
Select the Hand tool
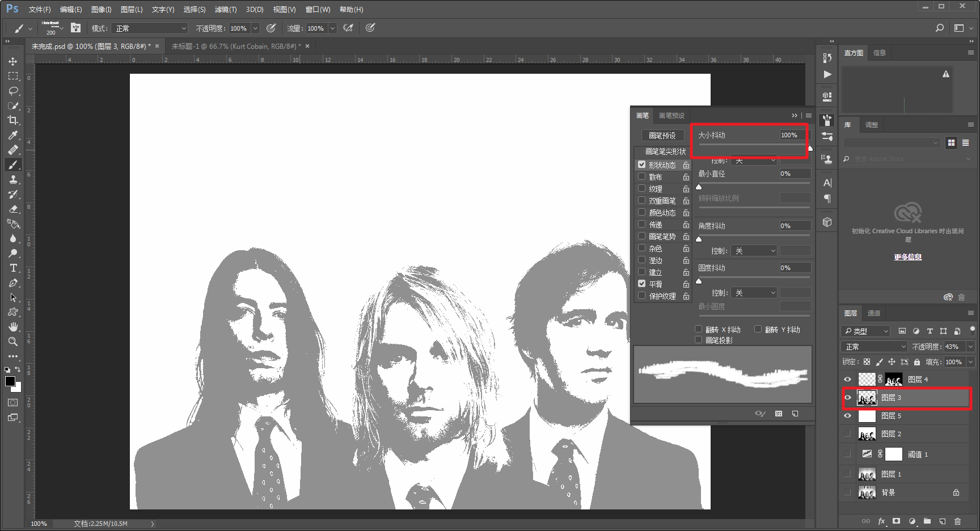[13, 327]
